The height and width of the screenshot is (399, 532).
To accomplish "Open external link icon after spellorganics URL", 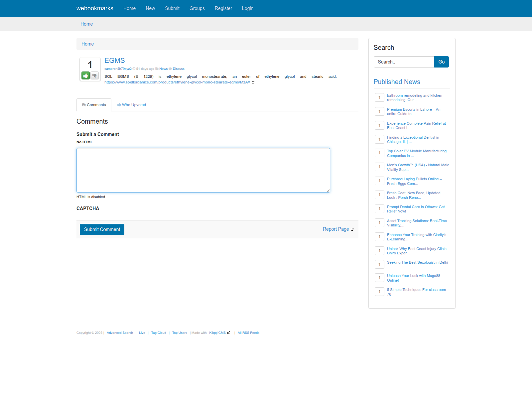I will 253,82.
